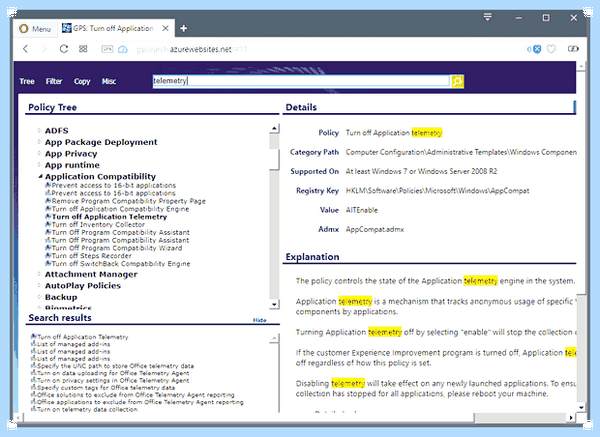Click the tab menu icon in title bar
This screenshot has width=600, height=437.
coord(488,17)
